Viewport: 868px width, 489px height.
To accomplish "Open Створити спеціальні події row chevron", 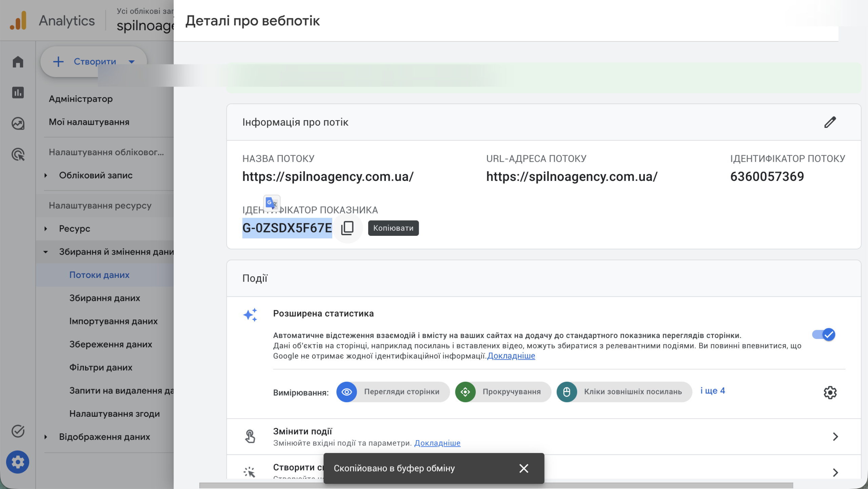I will [835, 472].
